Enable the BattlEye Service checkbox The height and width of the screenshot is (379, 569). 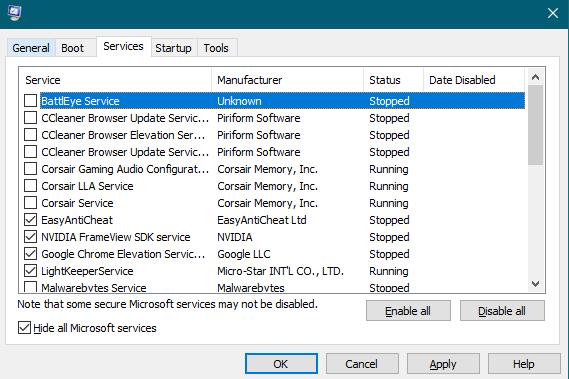click(x=30, y=101)
